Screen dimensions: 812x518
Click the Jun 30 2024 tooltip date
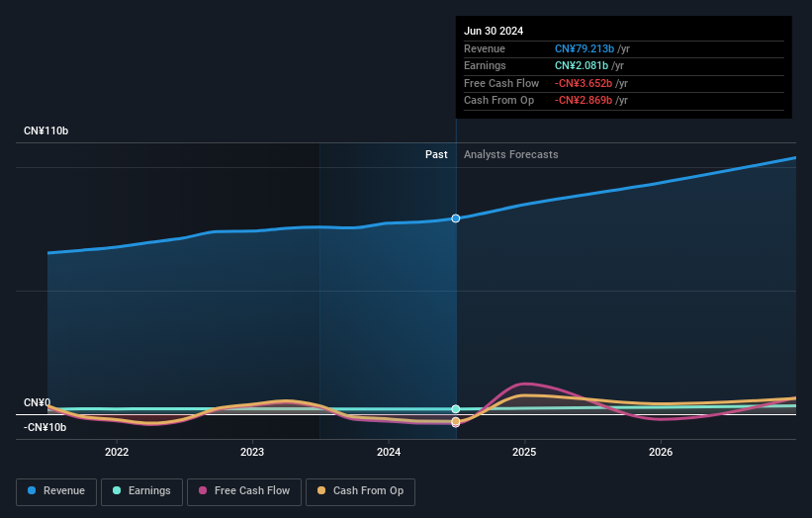tap(494, 31)
